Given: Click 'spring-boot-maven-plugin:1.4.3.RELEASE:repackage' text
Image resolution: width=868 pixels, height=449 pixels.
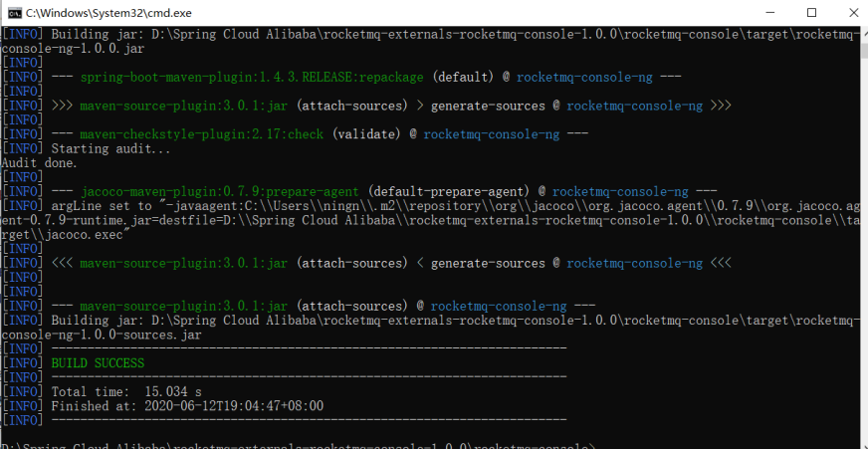Looking at the screenshot, I should point(252,78).
